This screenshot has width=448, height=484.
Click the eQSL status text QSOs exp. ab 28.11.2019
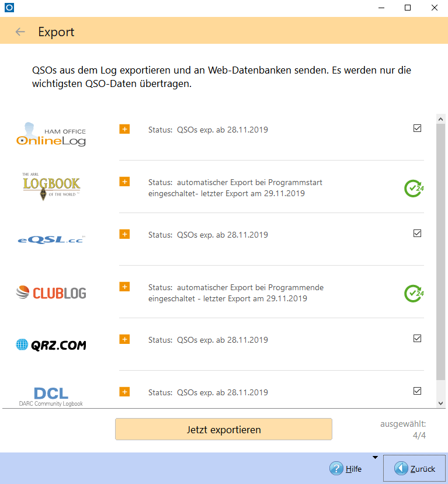(x=223, y=235)
